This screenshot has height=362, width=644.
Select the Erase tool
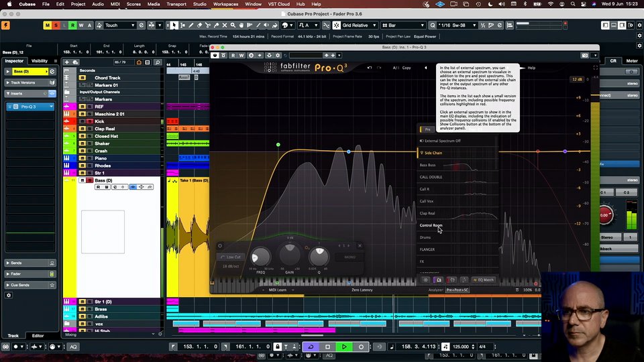click(x=200, y=25)
